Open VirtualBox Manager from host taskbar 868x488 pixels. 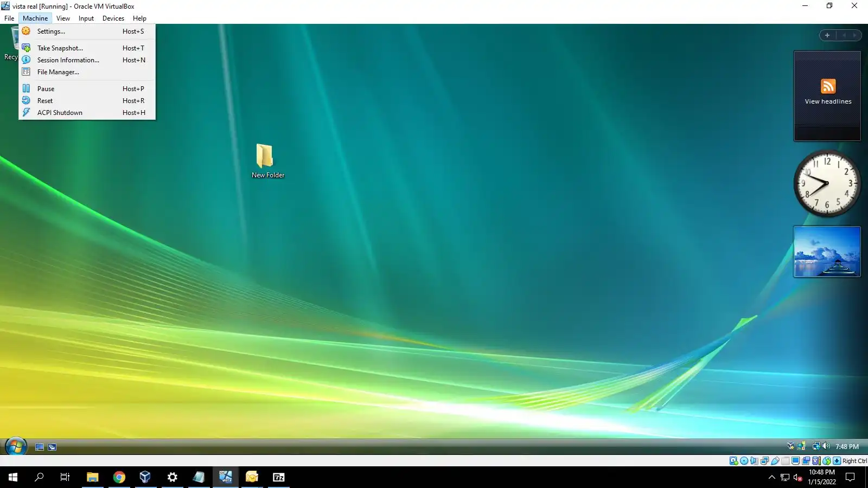(x=145, y=477)
